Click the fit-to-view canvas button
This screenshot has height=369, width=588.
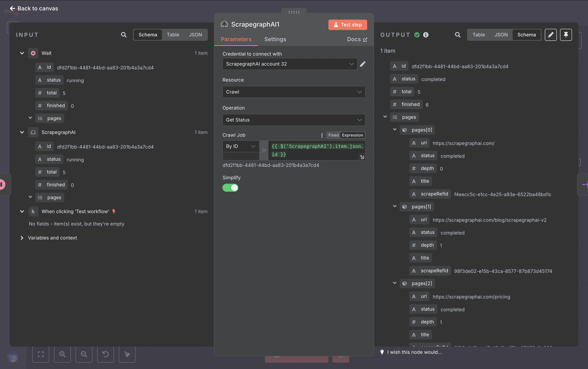(41, 354)
